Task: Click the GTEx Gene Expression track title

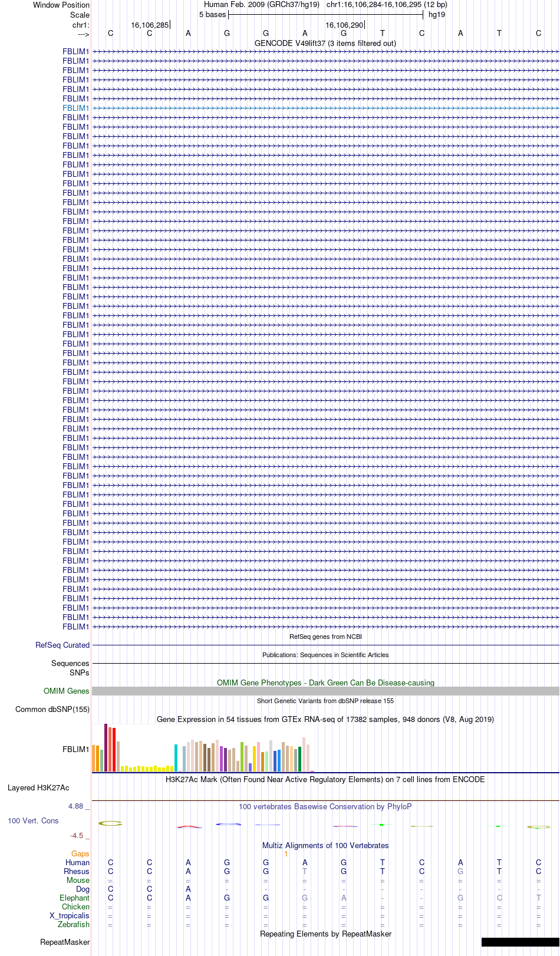Action: click(x=325, y=719)
